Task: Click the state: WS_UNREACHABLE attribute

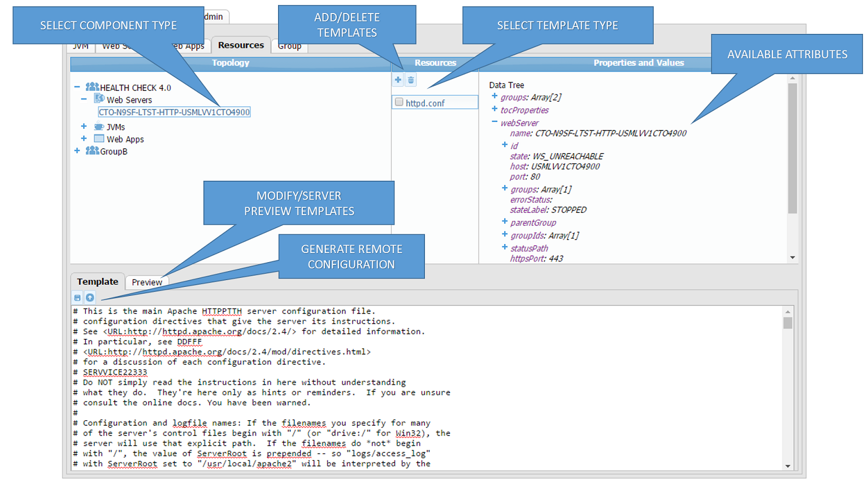Action: (557, 156)
